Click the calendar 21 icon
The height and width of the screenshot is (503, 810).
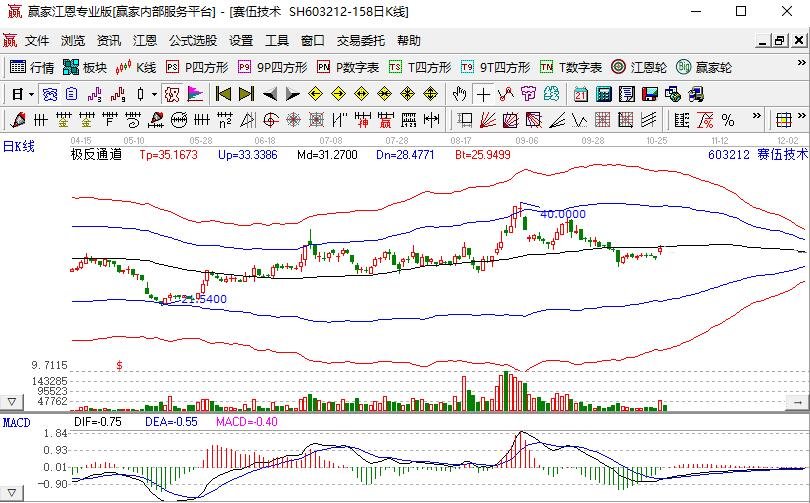coord(581,95)
